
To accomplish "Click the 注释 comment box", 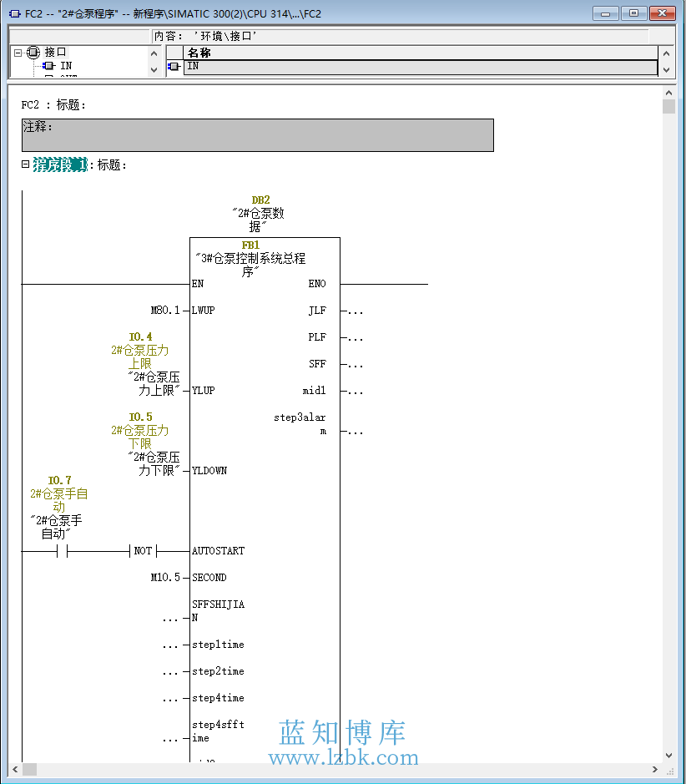I will click(258, 135).
